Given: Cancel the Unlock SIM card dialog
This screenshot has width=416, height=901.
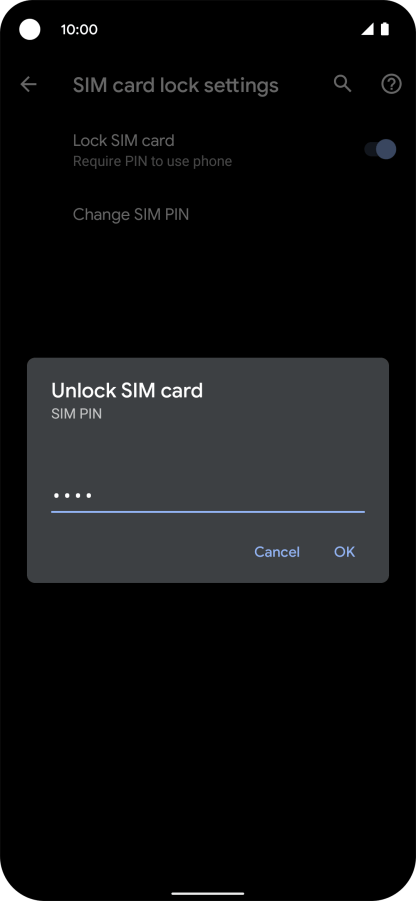Looking at the screenshot, I should coord(277,552).
